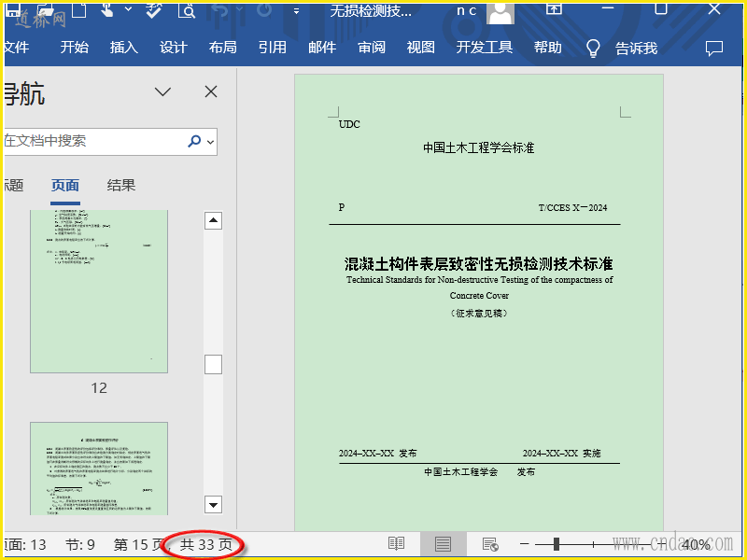Click the user account avatar
The width and height of the screenshot is (747, 560).
pos(500,13)
